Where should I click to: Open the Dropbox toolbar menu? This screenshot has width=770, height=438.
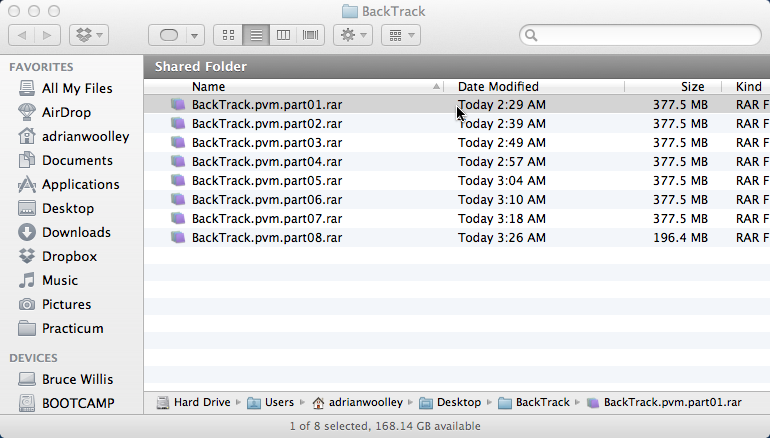[x=89, y=35]
